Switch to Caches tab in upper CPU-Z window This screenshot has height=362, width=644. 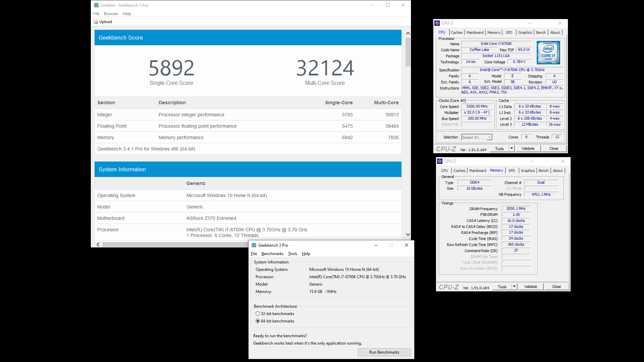click(457, 33)
